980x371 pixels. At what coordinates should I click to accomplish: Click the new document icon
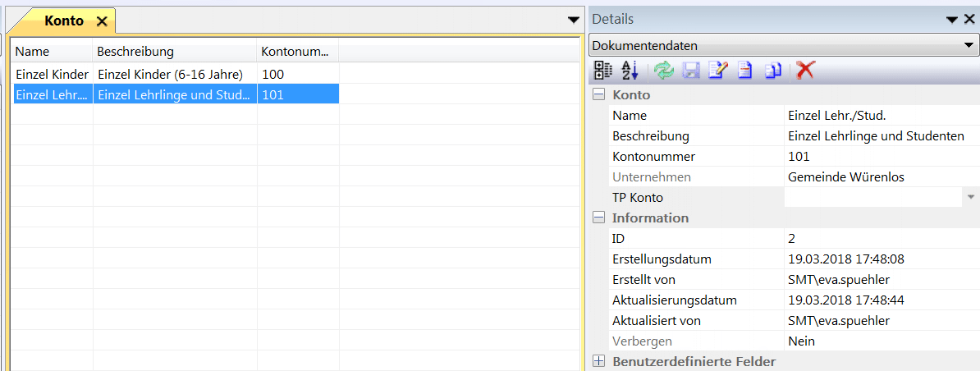pyautogui.click(x=744, y=71)
